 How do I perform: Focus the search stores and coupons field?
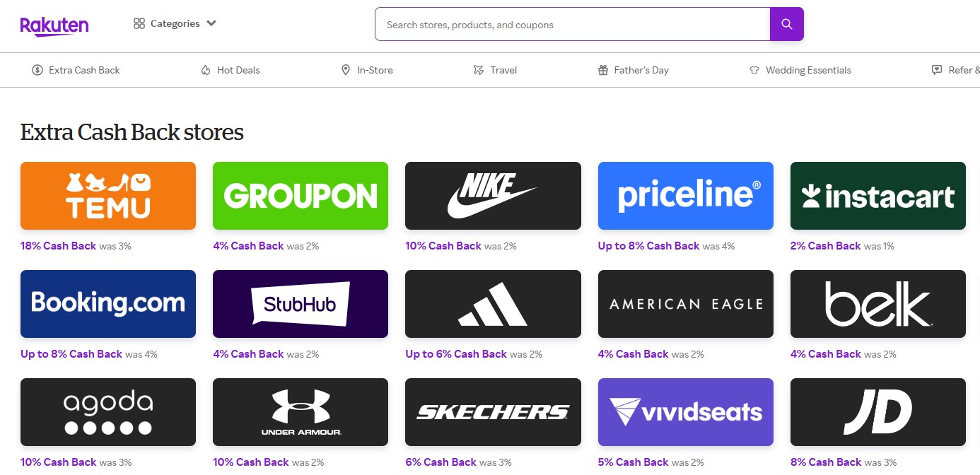coord(572,25)
